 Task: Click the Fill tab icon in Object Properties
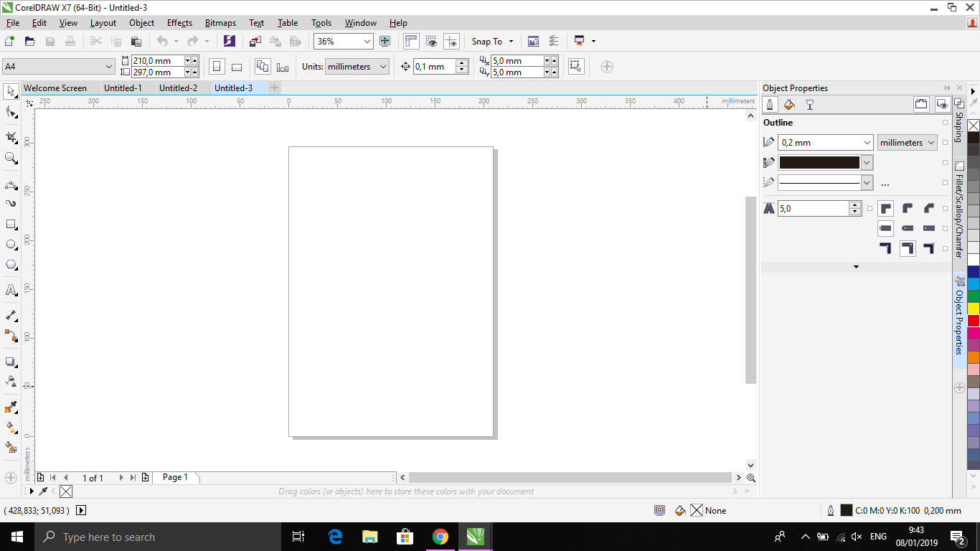point(789,105)
